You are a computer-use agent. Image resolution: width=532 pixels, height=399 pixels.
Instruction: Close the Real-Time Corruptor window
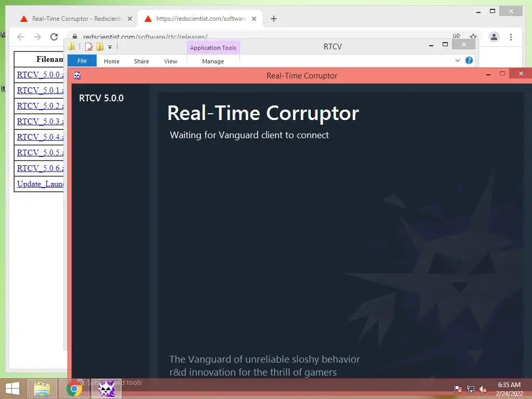(x=521, y=74)
